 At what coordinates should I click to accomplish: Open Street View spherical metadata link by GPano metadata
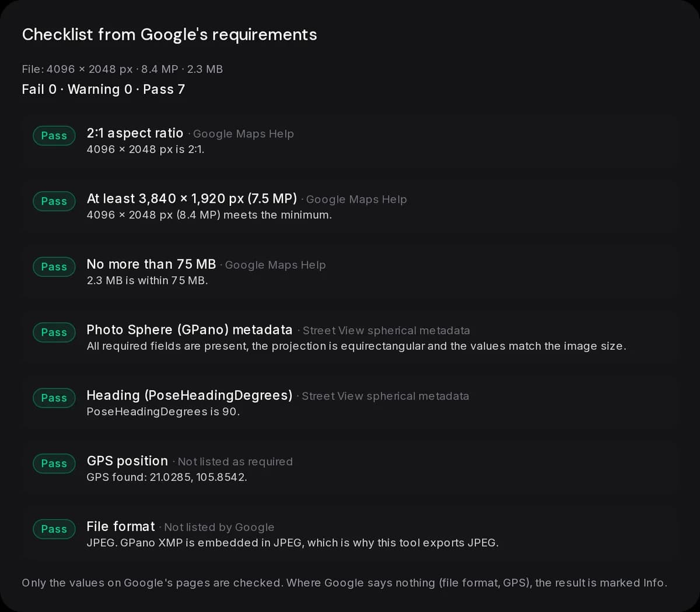click(386, 330)
